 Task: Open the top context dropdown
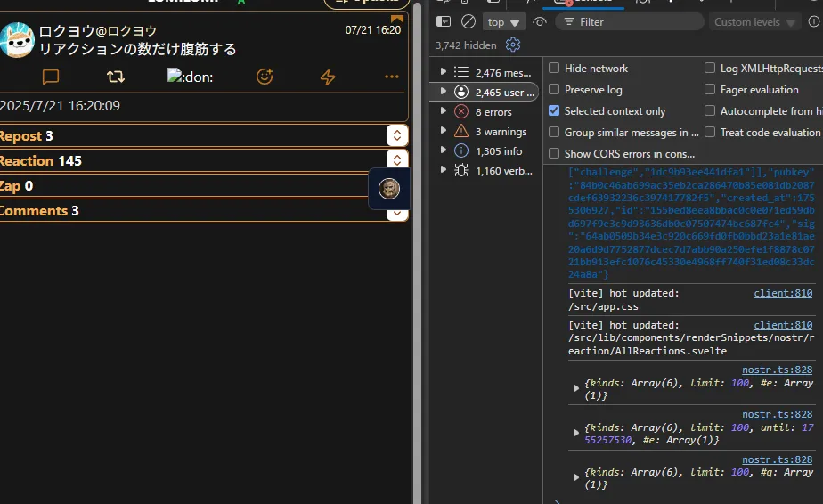pyautogui.click(x=503, y=22)
